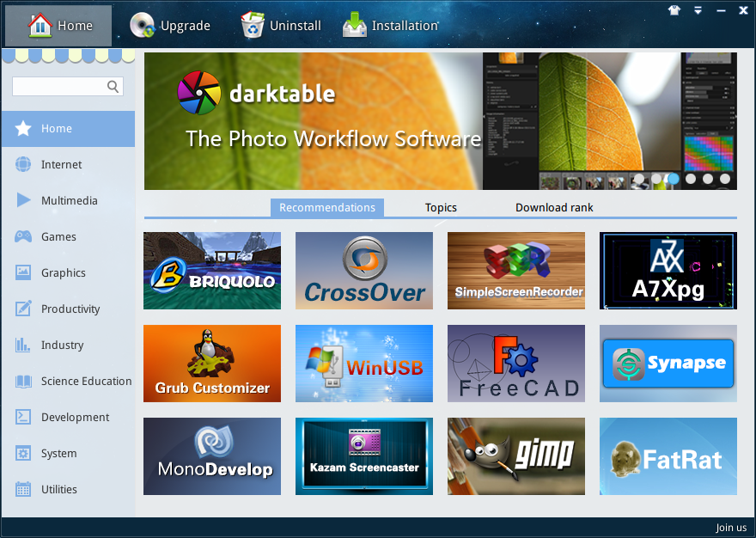The height and width of the screenshot is (538, 756).
Task: Click the shirt-shaped skin icon
Action: (674, 10)
